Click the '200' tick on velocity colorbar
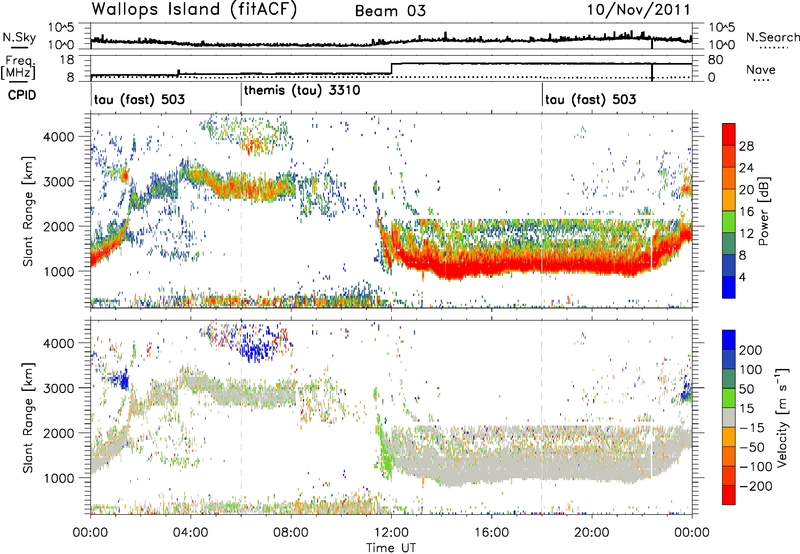Screen dimensions: 800x554 (751, 350)
